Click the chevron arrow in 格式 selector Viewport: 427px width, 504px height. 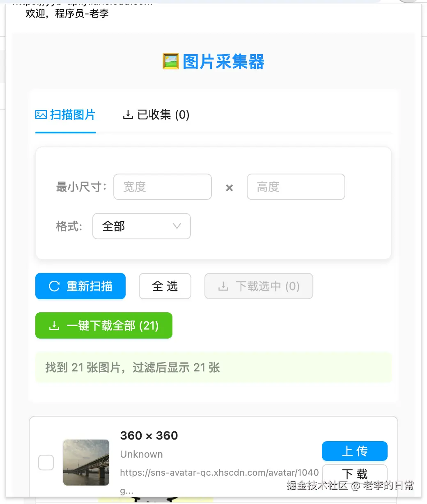177,226
